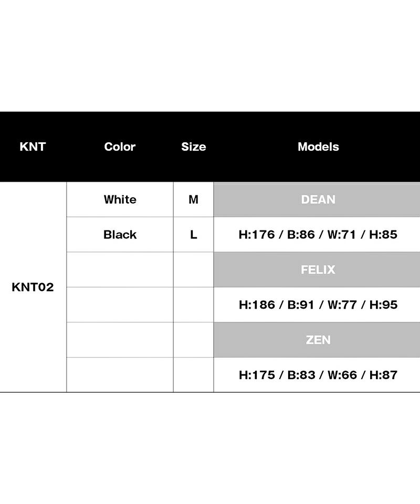Viewport: 420px width, 504px height.
Task: Select the FELIX model name row
Action: pos(318,270)
